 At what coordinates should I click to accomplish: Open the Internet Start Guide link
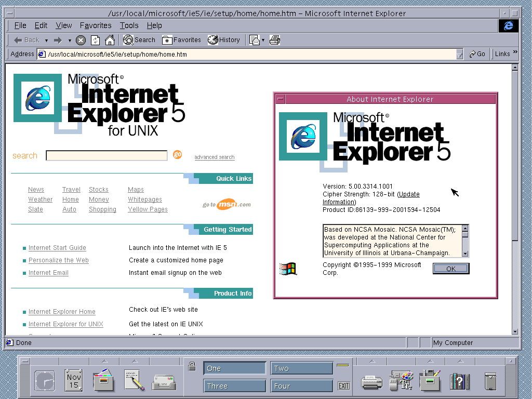coord(57,248)
